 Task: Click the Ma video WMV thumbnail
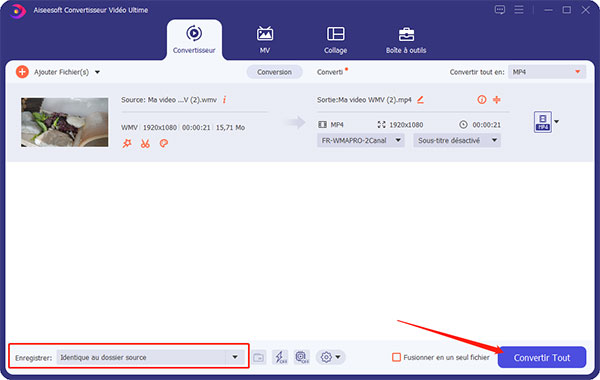pyautogui.click(x=65, y=122)
